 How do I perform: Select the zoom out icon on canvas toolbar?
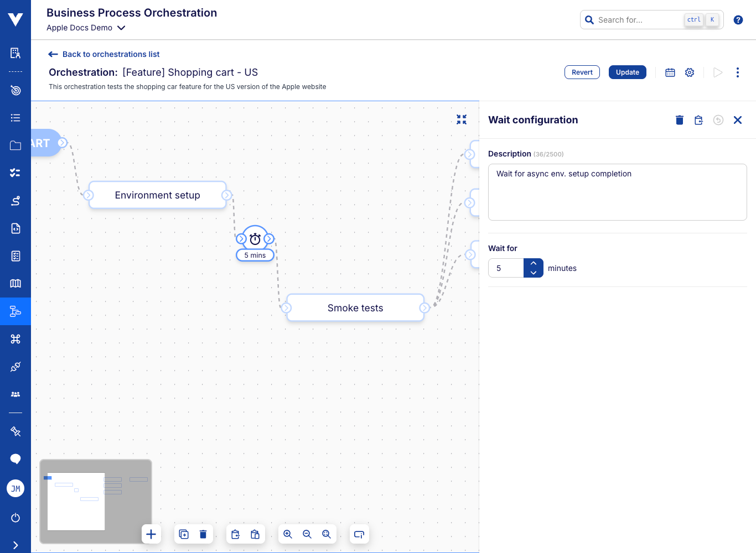click(307, 534)
